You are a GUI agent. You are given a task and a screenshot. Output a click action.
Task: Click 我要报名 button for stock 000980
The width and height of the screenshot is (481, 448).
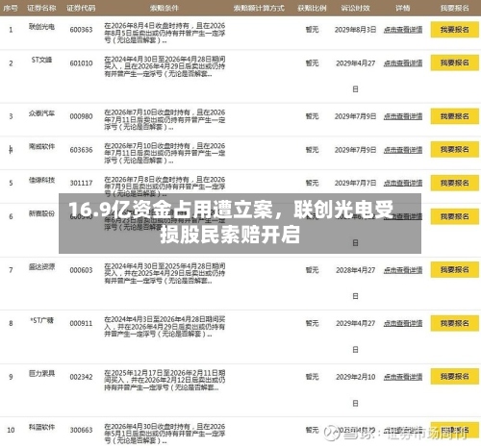click(454, 116)
